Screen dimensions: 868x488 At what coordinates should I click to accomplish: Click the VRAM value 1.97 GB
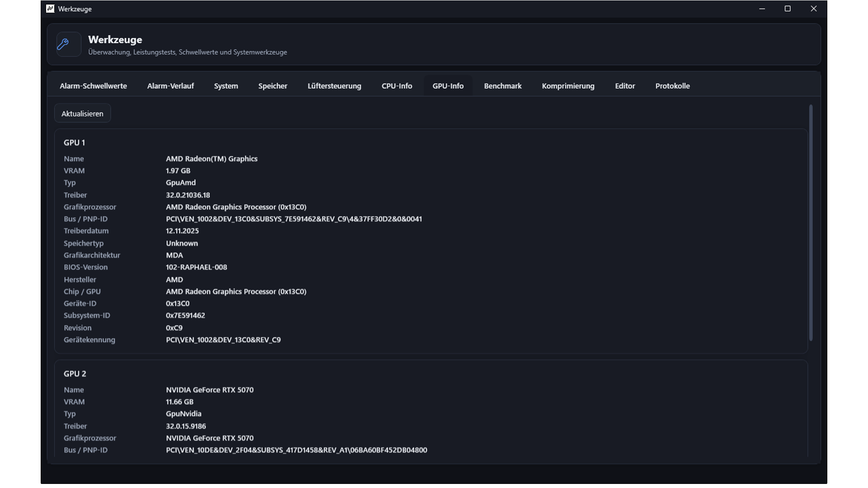[178, 171]
